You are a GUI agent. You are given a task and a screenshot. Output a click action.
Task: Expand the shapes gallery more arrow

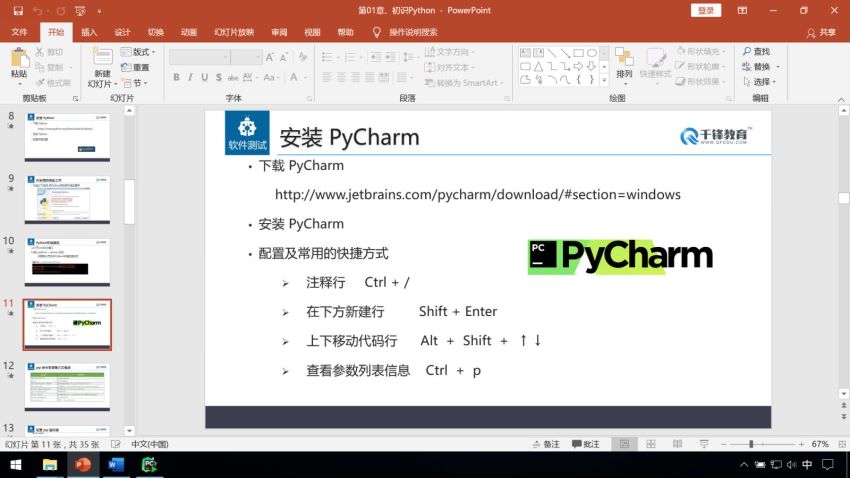604,80
